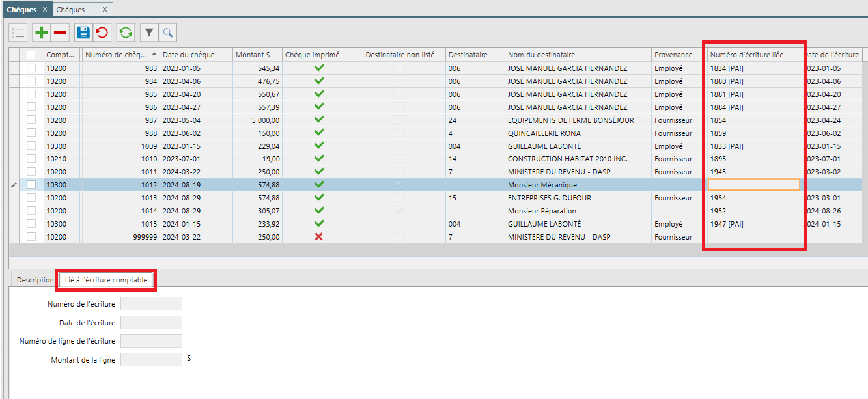Viewport: 868px width, 399px height.
Task: Click the Numéro de l'écriture field
Action: click(x=152, y=304)
